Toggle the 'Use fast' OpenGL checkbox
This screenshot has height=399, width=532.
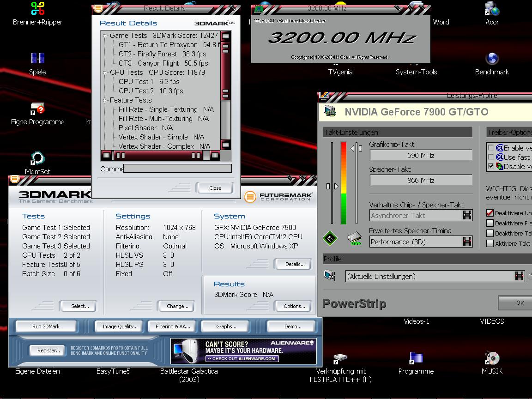point(490,157)
